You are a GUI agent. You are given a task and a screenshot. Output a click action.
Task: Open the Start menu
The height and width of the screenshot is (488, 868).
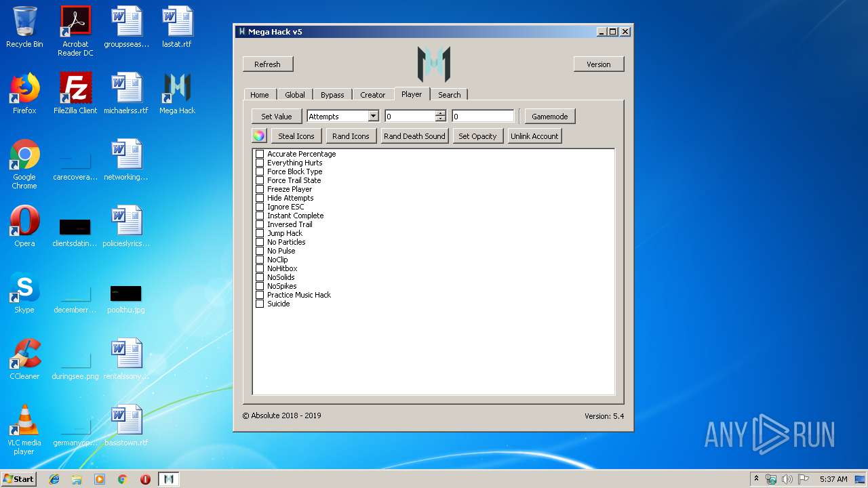click(x=19, y=479)
